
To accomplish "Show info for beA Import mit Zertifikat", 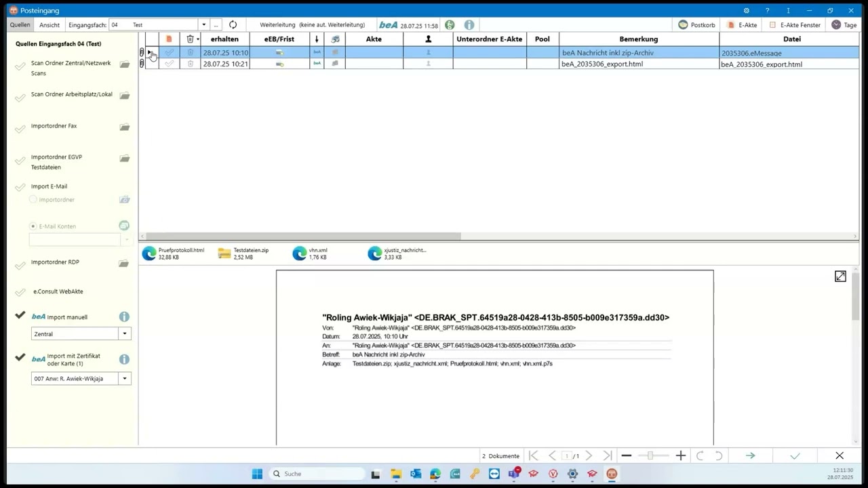I will (124, 360).
